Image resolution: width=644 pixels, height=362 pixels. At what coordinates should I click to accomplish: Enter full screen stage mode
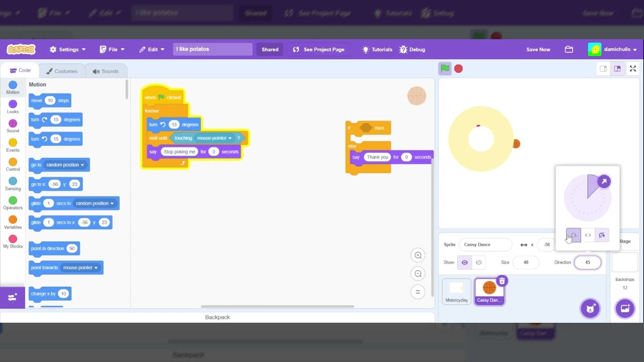(x=633, y=68)
